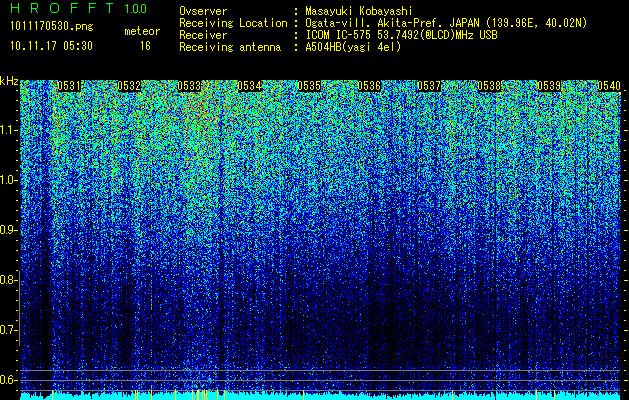Select the ICOM IC-575 53.7492 MHz USB text
The width and height of the screenshot is (629, 400).
pyautogui.click(x=401, y=35)
